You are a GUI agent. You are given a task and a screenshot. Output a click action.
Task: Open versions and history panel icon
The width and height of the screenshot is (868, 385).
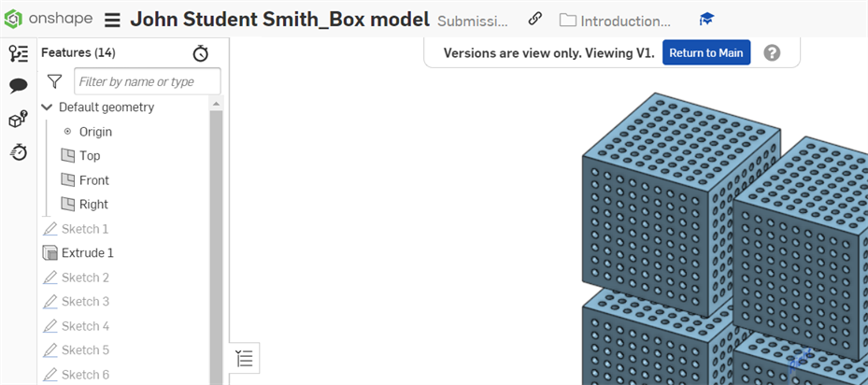19,54
